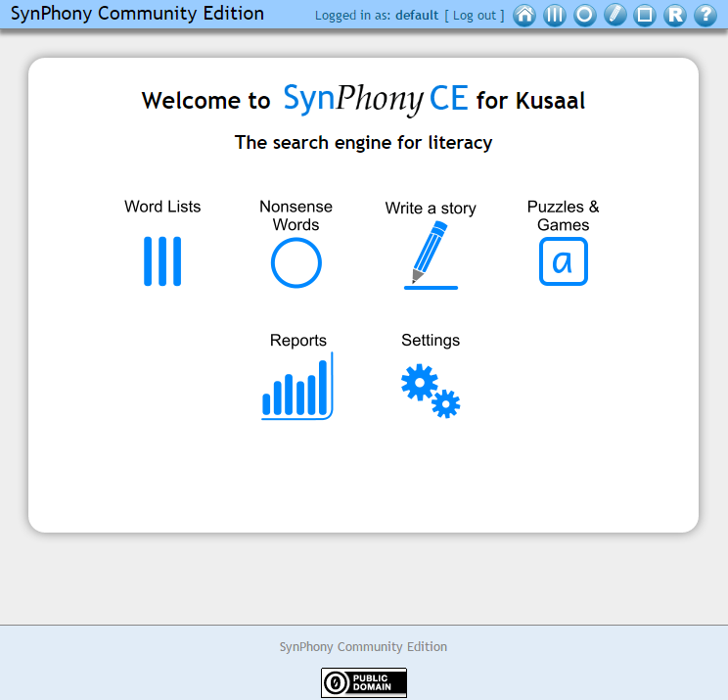Click the 'Reports' label

(298, 340)
